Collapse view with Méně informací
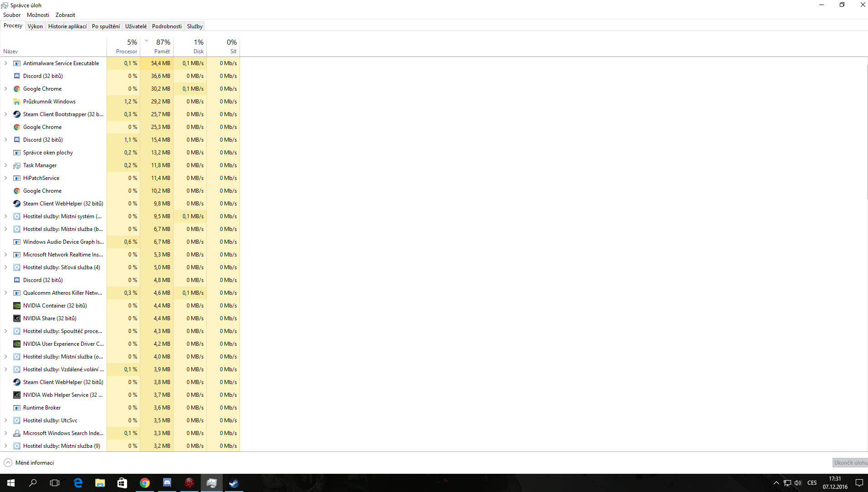 pyautogui.click(x=29, y=463)
